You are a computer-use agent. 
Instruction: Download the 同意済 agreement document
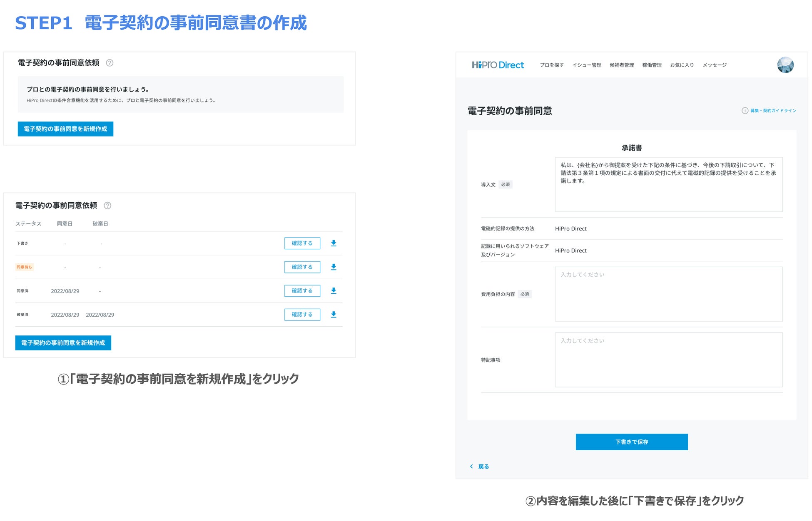point(333,290)
